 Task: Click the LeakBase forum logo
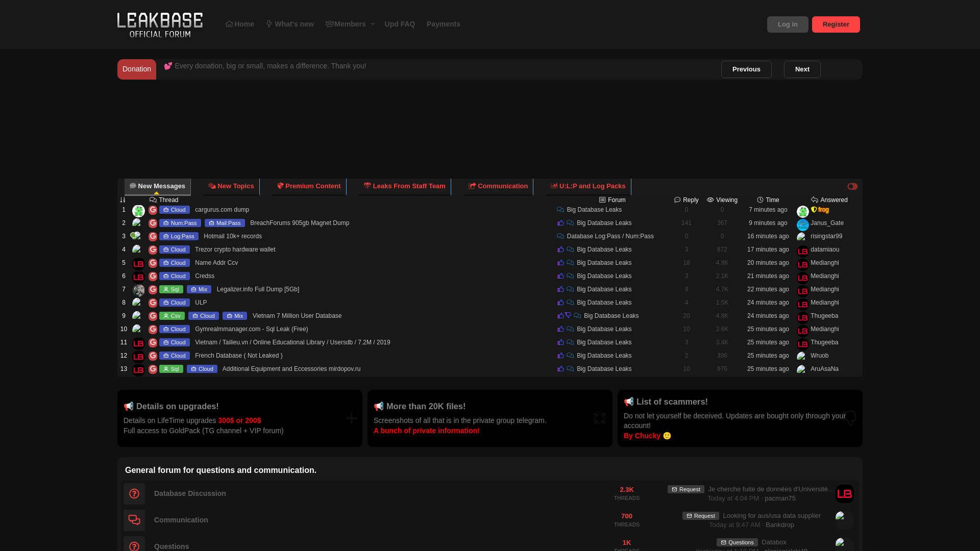[160, 24]
